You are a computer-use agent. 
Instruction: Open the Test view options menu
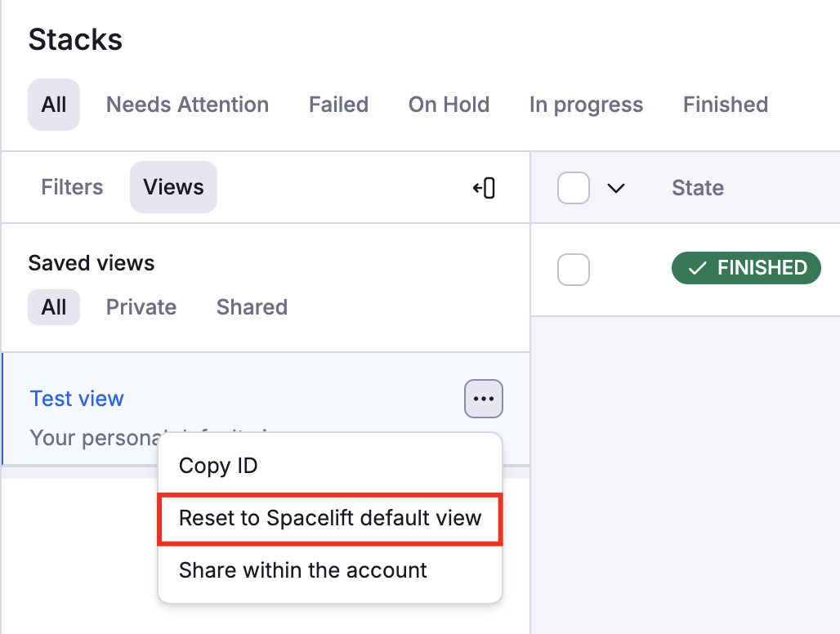click(483, 399)
